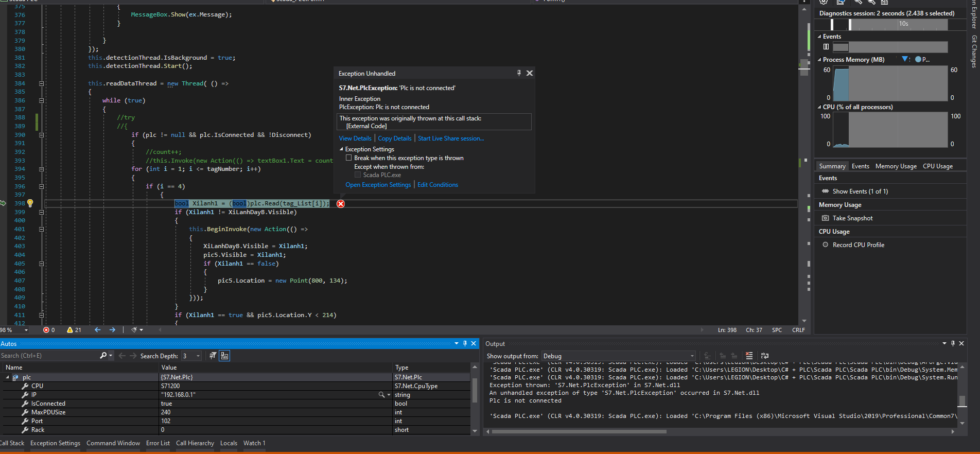
Task: Click the camera icon for Take Snapshot
Action: coord(826,218)
